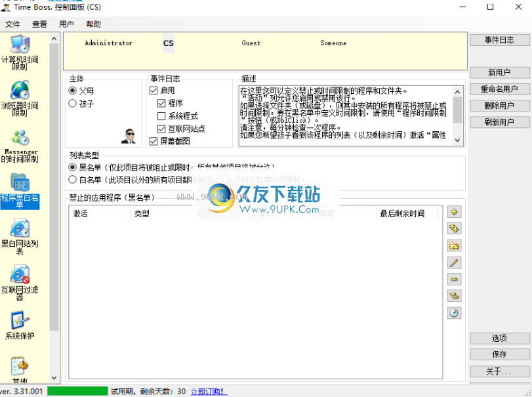
Task: Click version text ver. 3.31.001
Action: click(22, 391)
